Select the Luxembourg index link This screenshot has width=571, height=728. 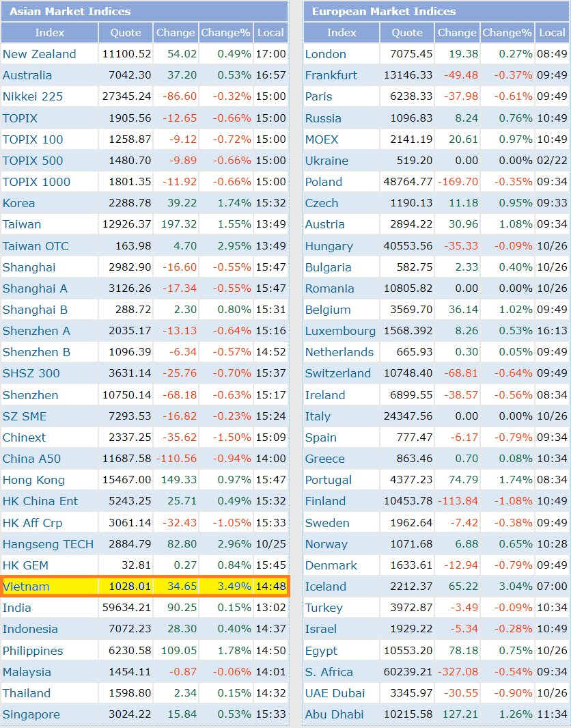click(x=340, y=331)
